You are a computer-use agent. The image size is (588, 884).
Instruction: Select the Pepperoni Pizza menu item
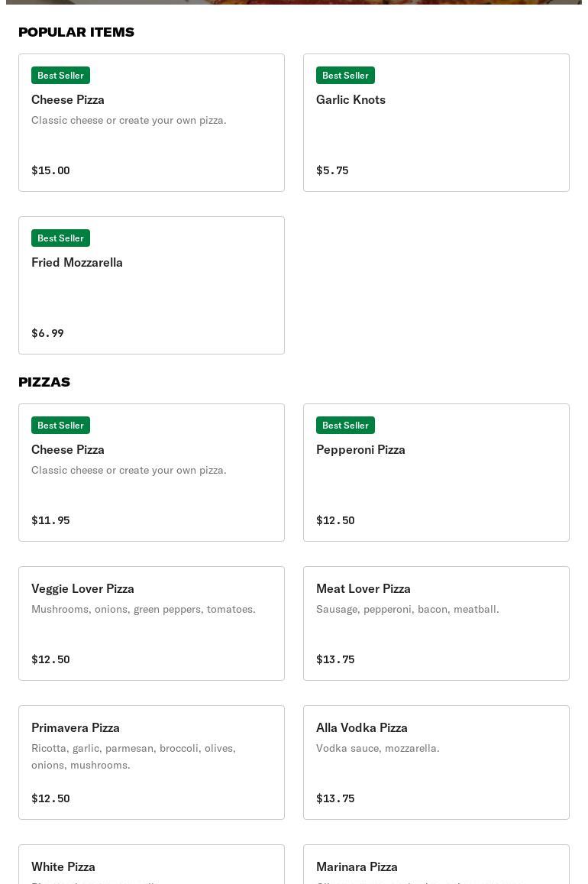[436, 472]
